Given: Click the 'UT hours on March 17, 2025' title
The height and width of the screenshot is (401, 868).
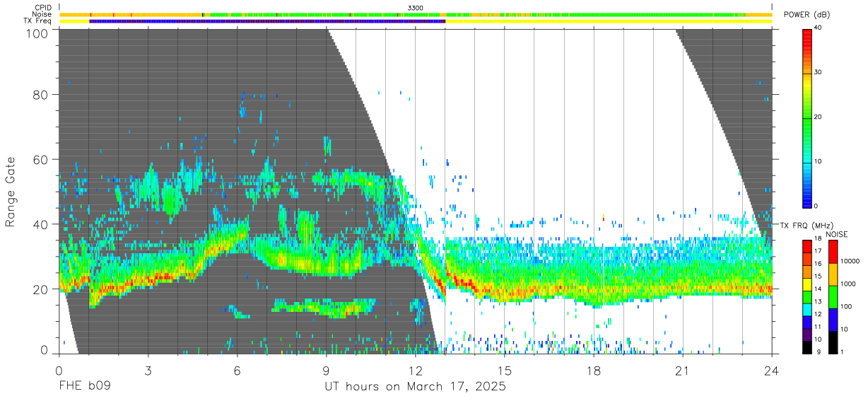Looking at the screenshot, I should click(x=415, y=388).
